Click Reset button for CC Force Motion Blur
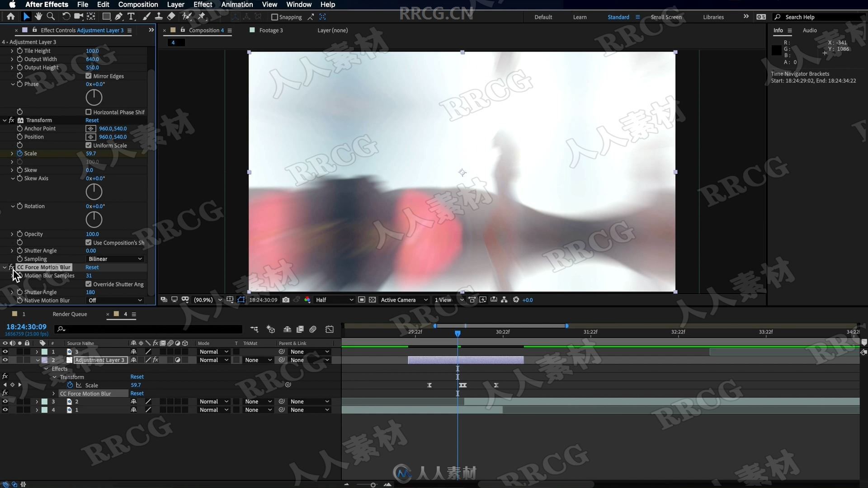Image resolution: width=868 pixels, height=488 pixels. coord(92,267)
